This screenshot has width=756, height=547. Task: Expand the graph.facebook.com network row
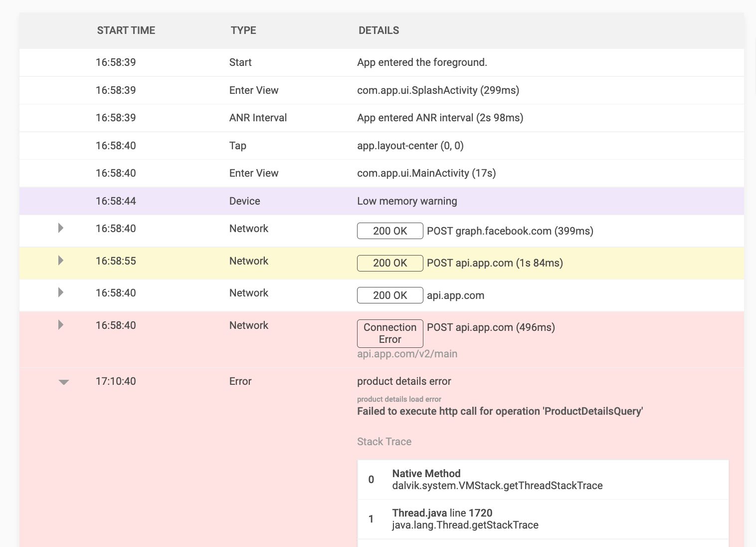pos(61,228)
